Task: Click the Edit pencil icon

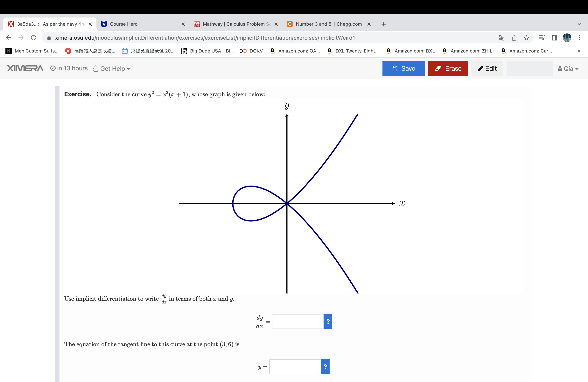Action: [487, 68]
